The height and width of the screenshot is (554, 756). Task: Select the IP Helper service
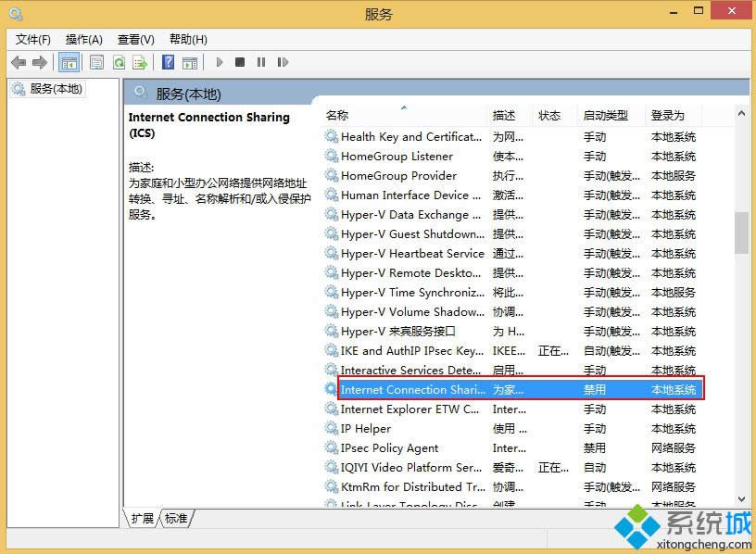(x=511, y=429)
